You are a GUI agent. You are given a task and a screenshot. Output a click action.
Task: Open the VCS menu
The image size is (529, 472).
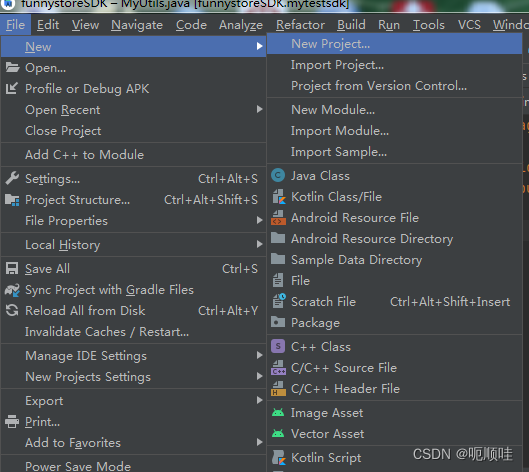pos(469,25)
